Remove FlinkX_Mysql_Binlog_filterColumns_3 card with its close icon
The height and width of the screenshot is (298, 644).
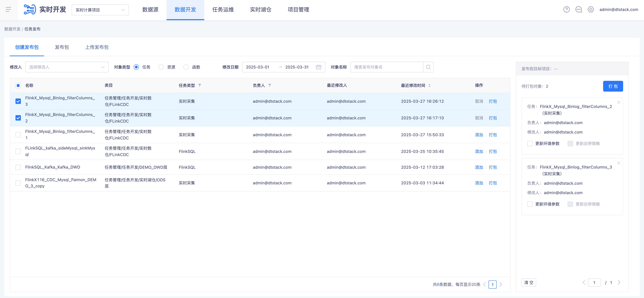click(x=618, y=163)
